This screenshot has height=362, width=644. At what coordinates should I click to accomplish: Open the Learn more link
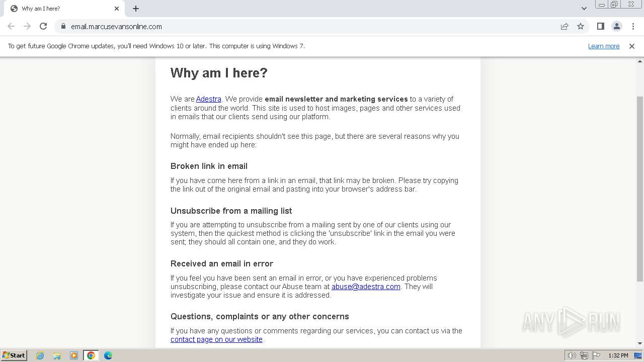pyautogui.click(x=604, y=46)
